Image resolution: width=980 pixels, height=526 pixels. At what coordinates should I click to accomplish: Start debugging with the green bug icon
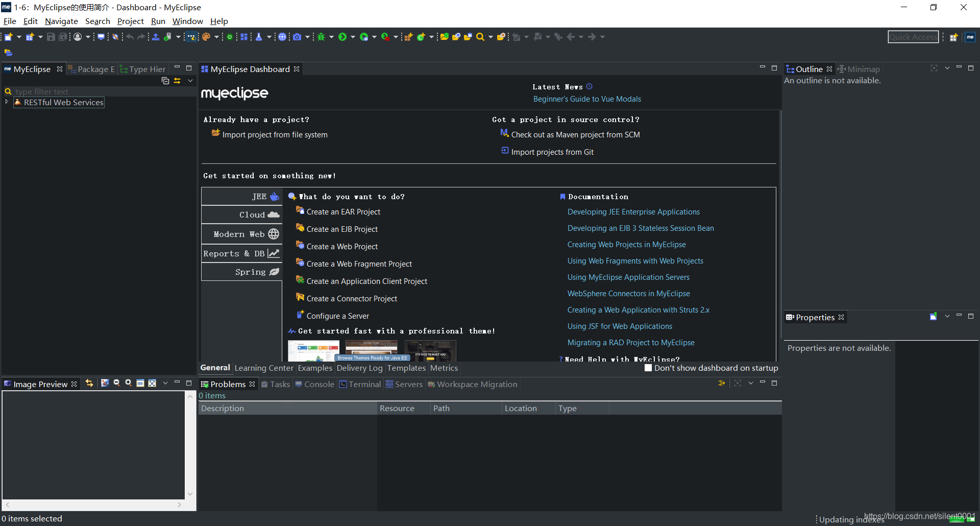pyautogui.click(x=321, y=37)
